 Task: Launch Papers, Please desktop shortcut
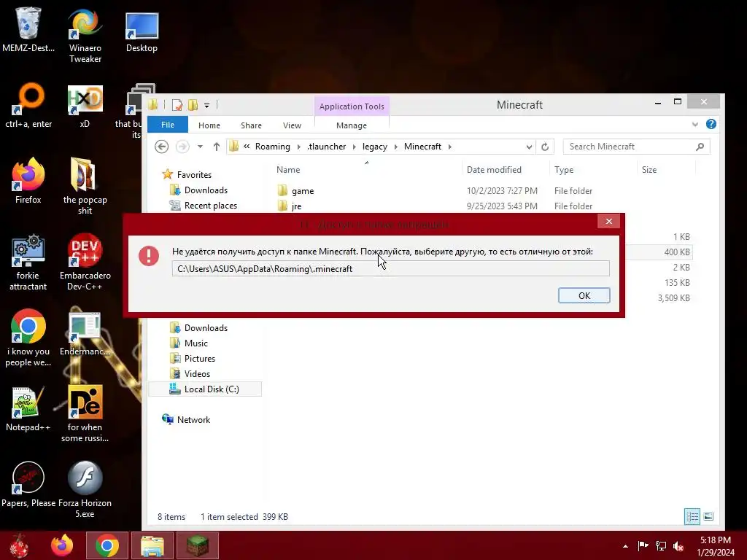point(28,484)
